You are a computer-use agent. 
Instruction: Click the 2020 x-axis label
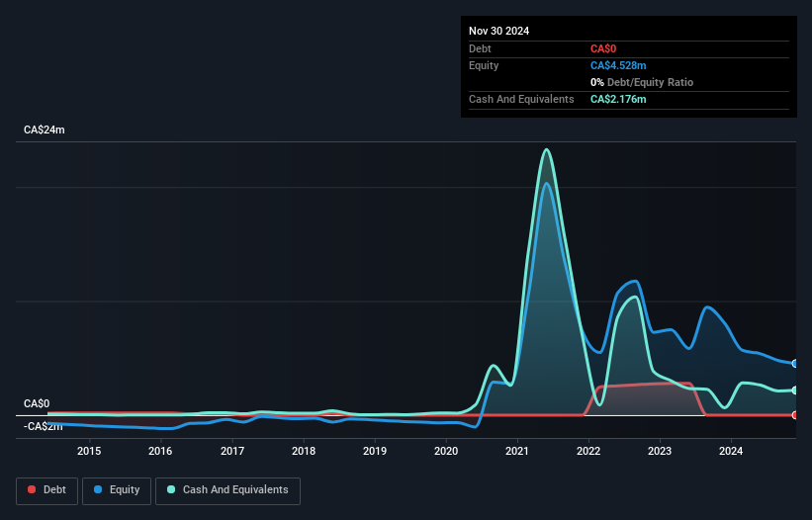point(446,451)
